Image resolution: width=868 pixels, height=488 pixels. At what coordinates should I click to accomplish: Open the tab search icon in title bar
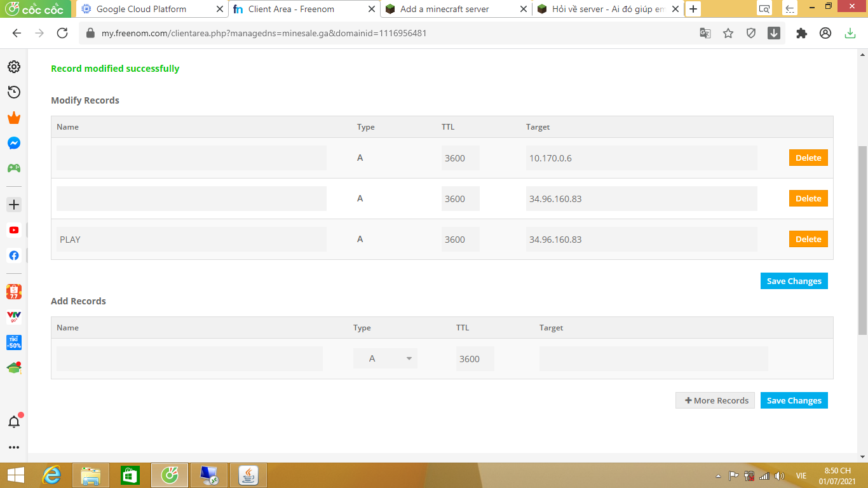pos(764,9)
